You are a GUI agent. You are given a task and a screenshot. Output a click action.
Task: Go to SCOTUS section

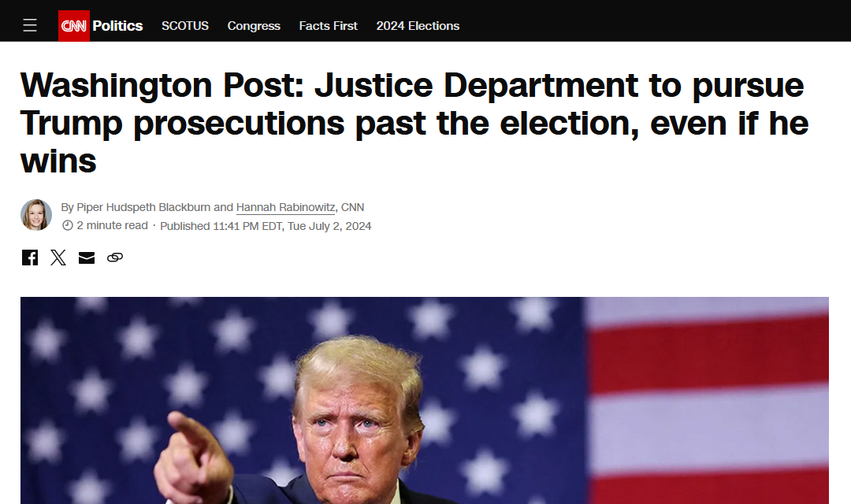185,25
